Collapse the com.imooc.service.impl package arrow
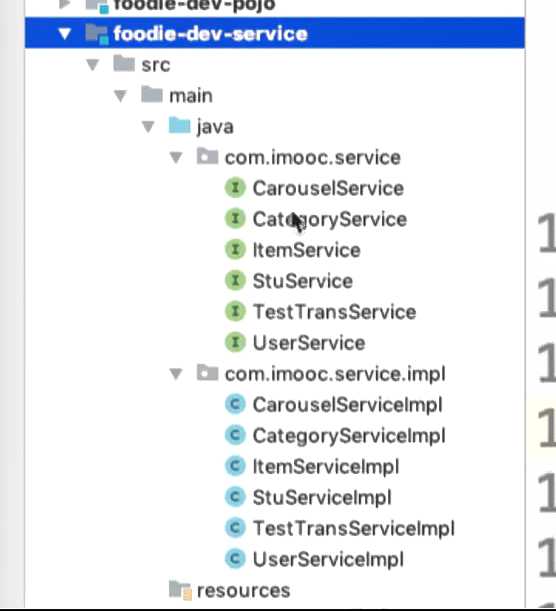Screen dimensions: 556x611 point(176,374)
